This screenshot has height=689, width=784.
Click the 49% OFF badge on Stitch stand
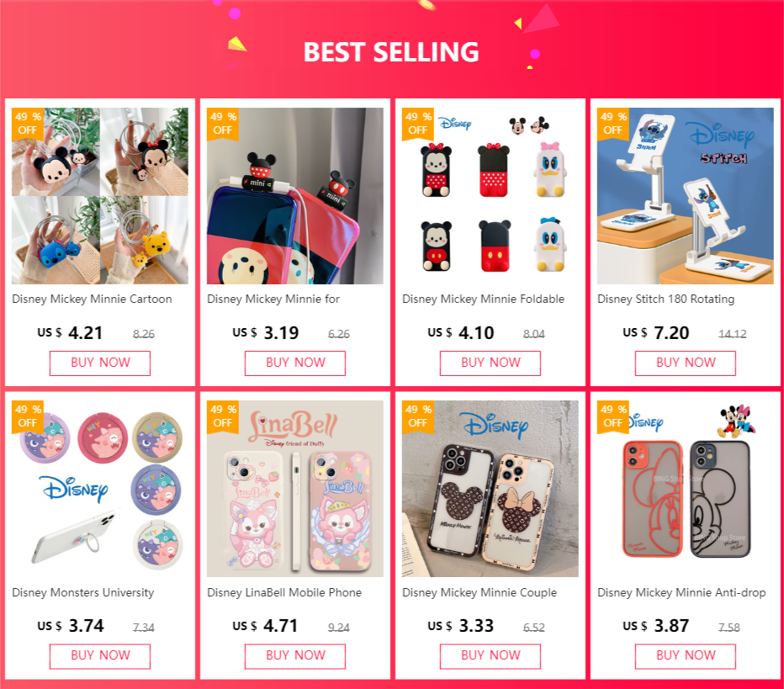[x=613, y=124]
